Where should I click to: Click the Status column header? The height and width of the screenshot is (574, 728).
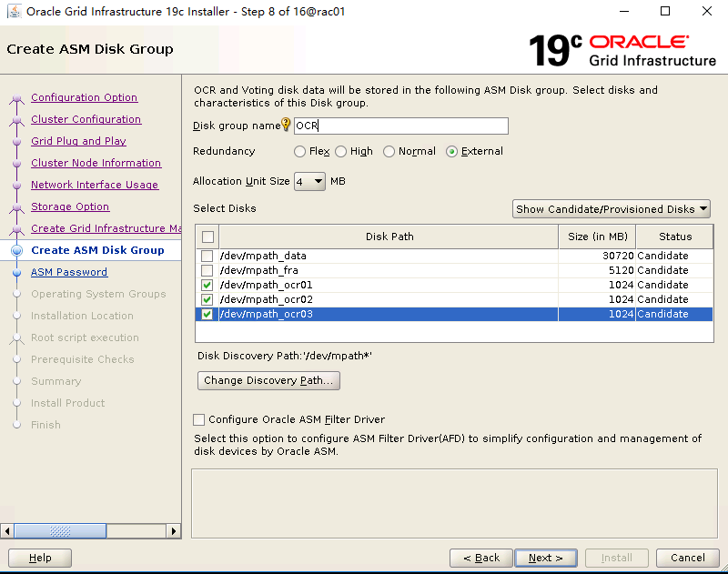(x=674, y=237)
